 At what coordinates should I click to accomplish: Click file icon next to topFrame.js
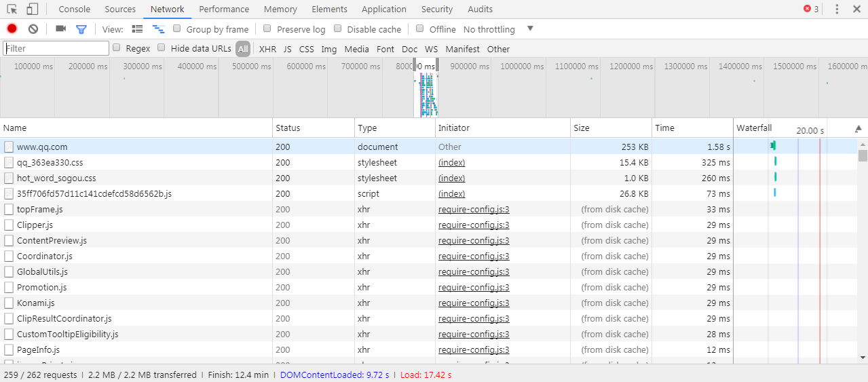(x=9, y=209)
